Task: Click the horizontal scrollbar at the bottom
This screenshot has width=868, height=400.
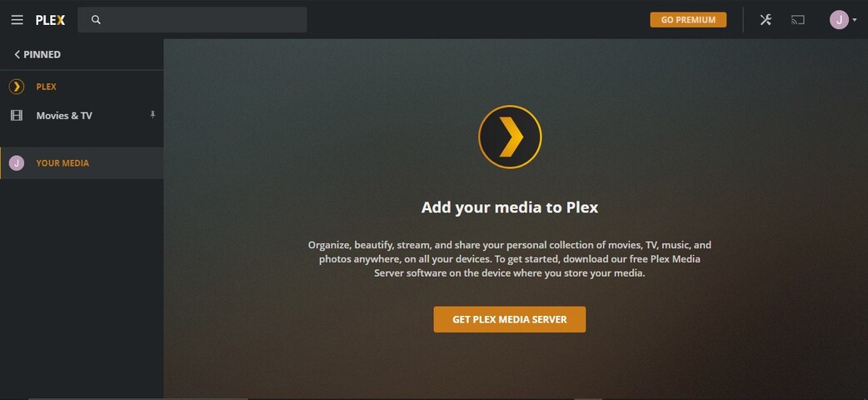Action: click(x=138, y=398)
